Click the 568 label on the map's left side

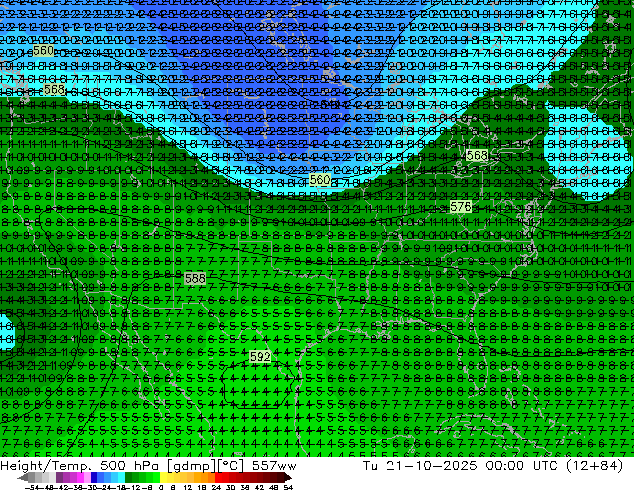click(x=54, y=90)
